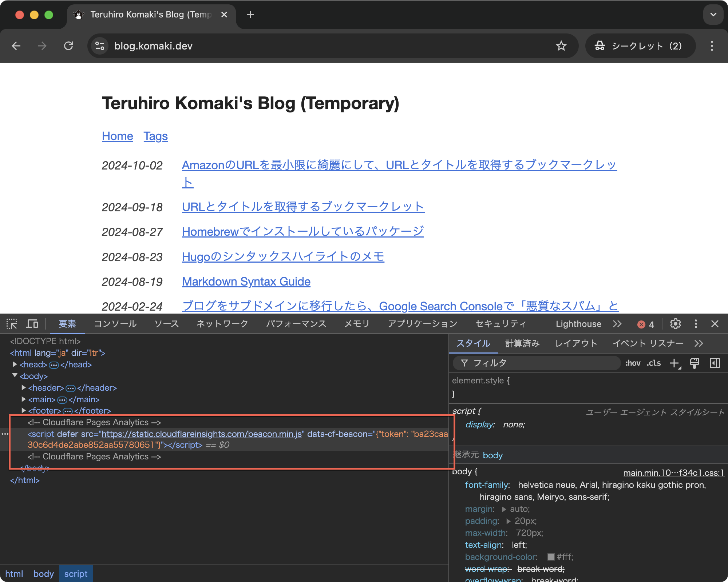The height and width of the screenshot is (582, 728).
Task: Open the rendering emulation (paintbrush) icon
Action: click(694, 363)
